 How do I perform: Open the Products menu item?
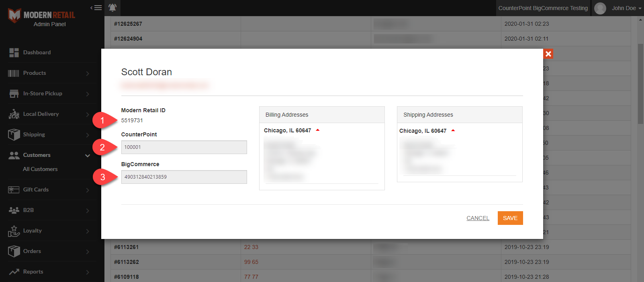pyautogui.click(x=35, y=73)
